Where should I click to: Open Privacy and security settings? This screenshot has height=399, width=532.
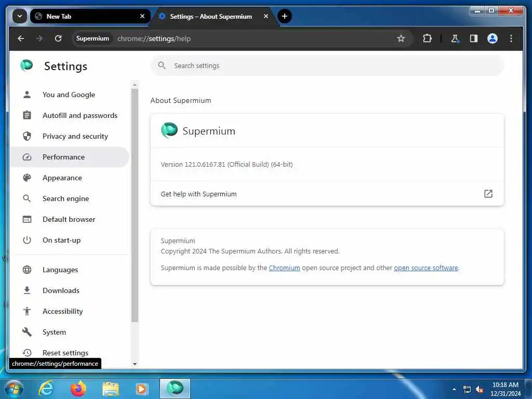click(x=69, y=136)
